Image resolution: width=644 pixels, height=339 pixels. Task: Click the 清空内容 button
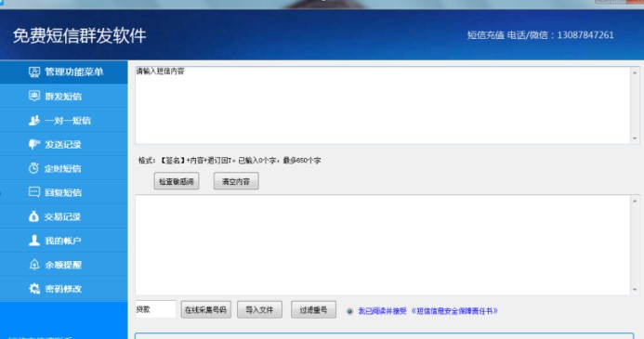(236, 181)
